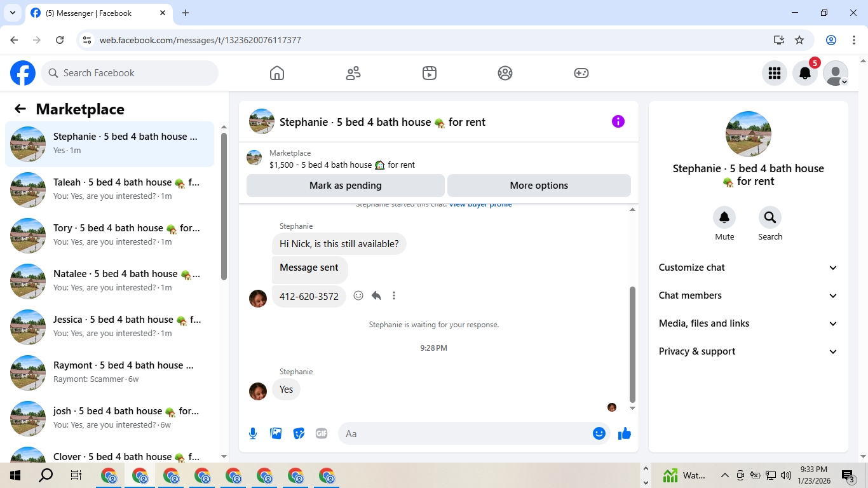Bookmark this page with the star icon

pos(799,40)
